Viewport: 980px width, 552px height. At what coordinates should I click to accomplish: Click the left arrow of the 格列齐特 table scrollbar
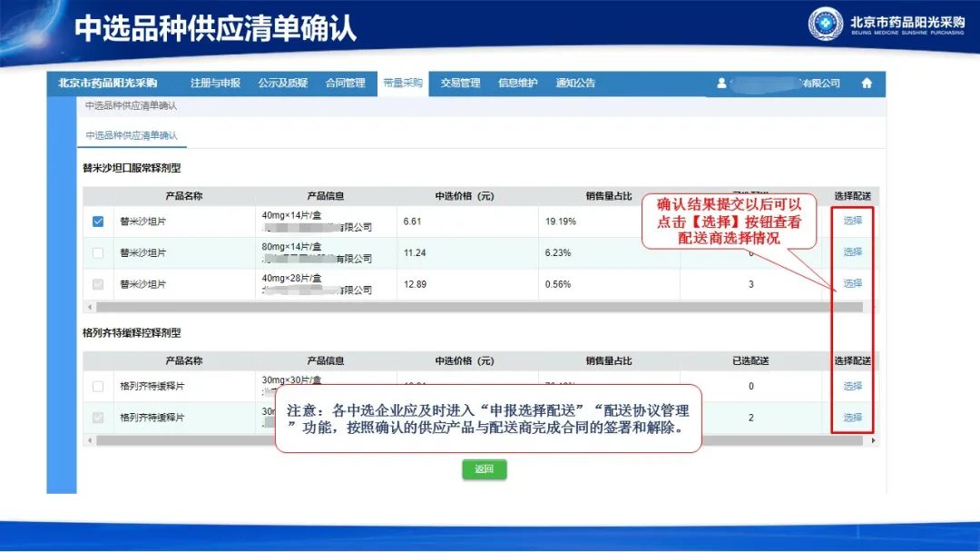click(89, 440)
